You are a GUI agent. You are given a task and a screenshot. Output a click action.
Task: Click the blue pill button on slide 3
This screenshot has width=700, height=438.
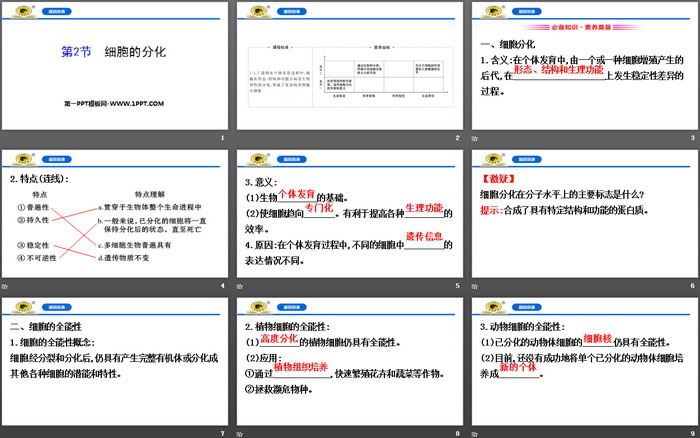527,12
